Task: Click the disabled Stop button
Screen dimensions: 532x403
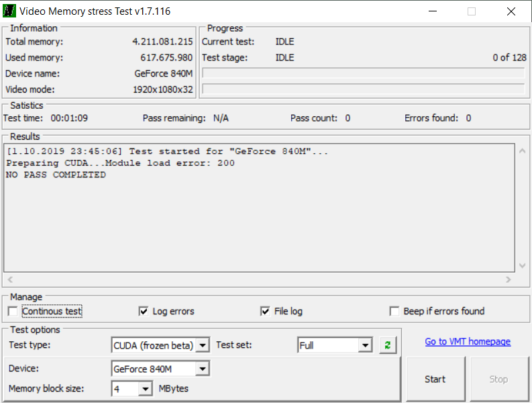Action: [498, 379]
